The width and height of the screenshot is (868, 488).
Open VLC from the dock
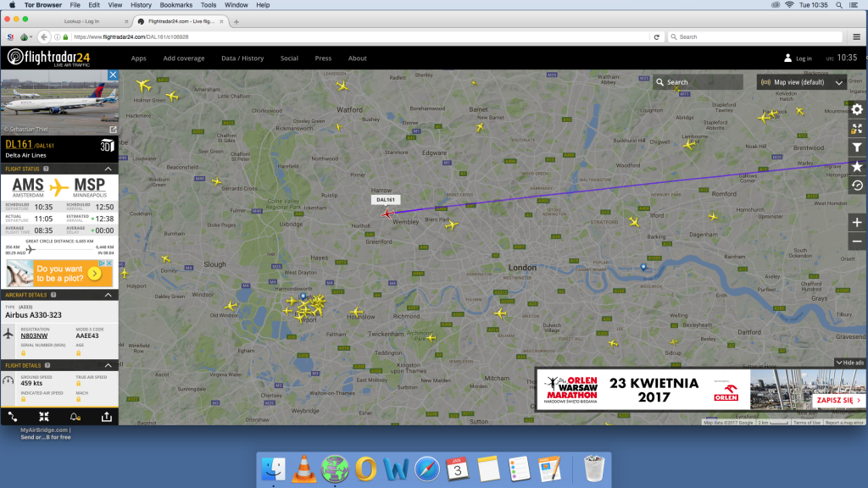(303, 469)
